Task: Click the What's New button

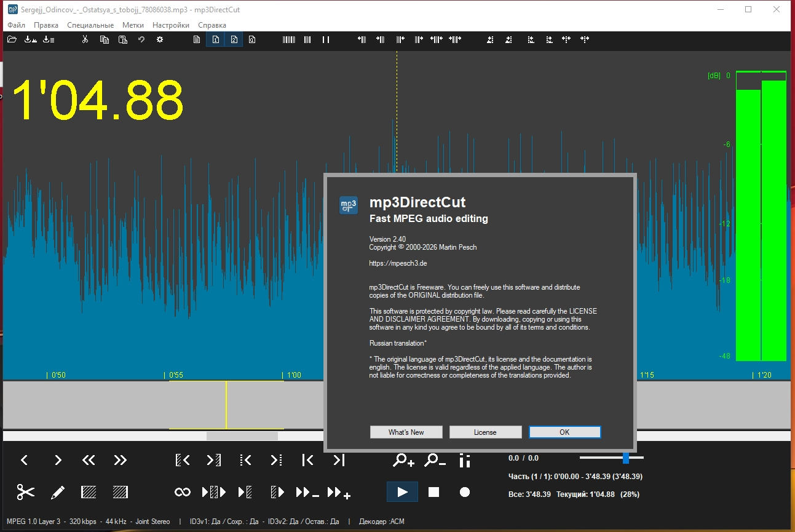Action: point(406,432)
